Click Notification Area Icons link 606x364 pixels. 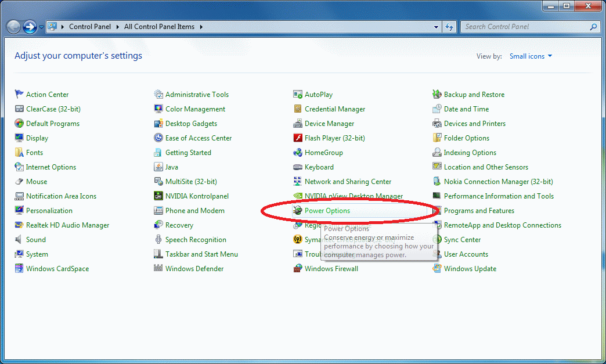pos(61,196)
